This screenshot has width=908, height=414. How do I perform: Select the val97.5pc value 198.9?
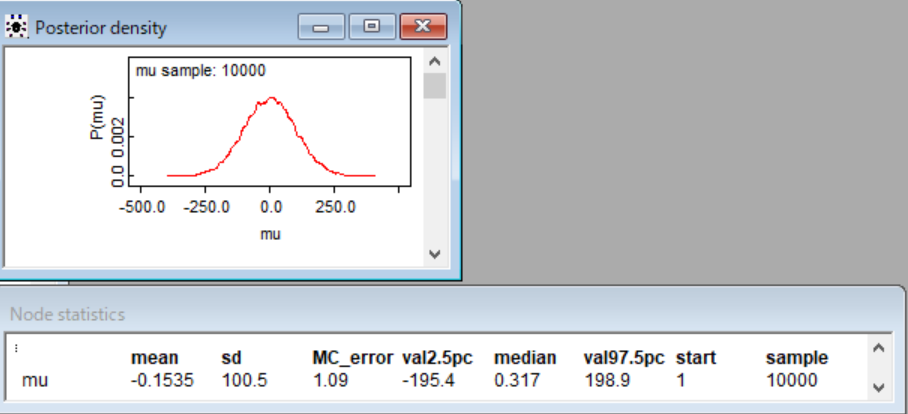(607, 380)
